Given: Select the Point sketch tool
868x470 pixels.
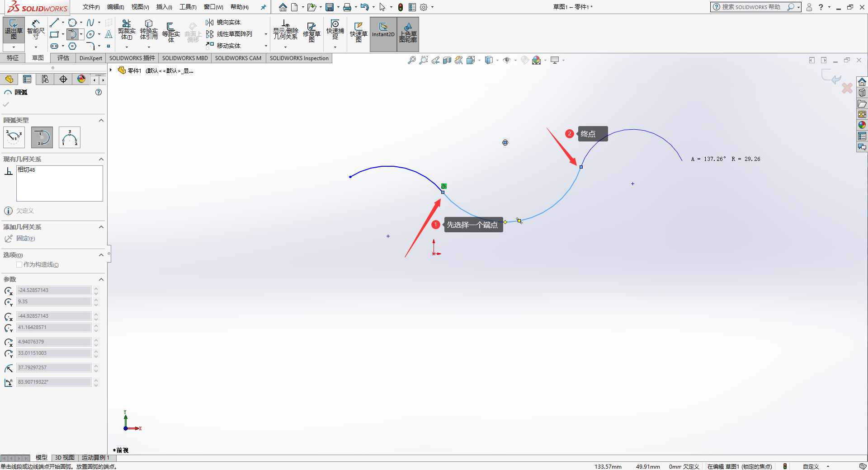Looking at the screenshot, I should tap(108, 46).
